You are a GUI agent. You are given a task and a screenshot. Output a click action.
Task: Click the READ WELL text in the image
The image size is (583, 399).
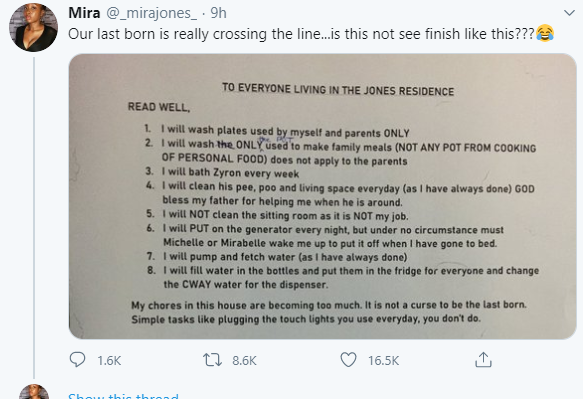pyautogui.click(x=159, y=107)
